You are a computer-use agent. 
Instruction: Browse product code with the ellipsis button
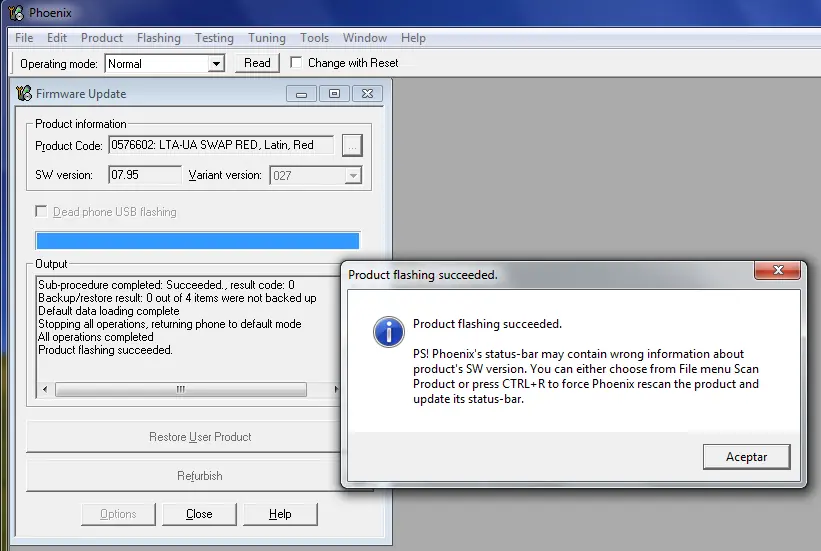352,146
